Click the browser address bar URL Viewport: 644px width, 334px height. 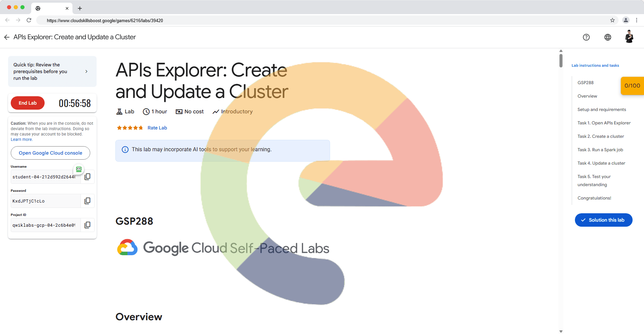[105, 20]
